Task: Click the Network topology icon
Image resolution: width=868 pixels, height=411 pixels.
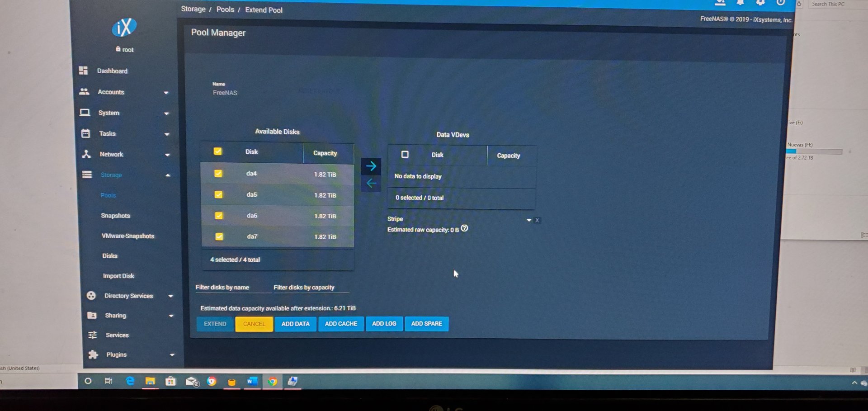Action: 86,154
